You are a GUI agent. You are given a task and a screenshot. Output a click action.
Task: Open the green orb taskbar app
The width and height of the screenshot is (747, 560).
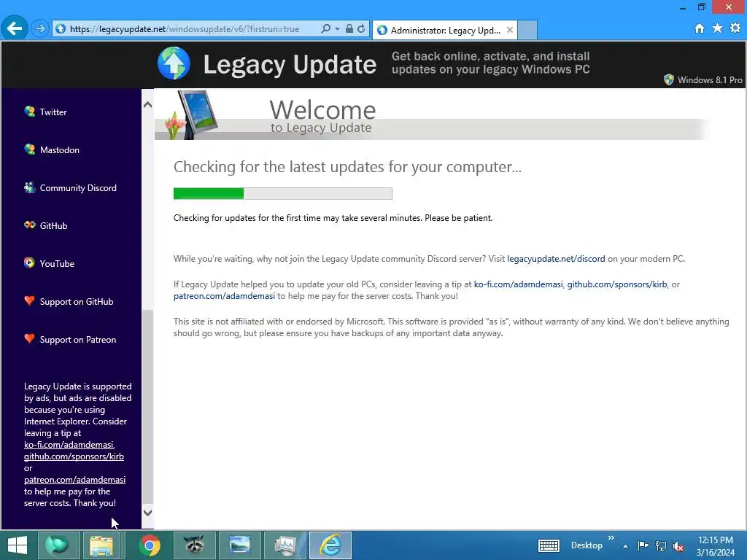pos(57,545)
